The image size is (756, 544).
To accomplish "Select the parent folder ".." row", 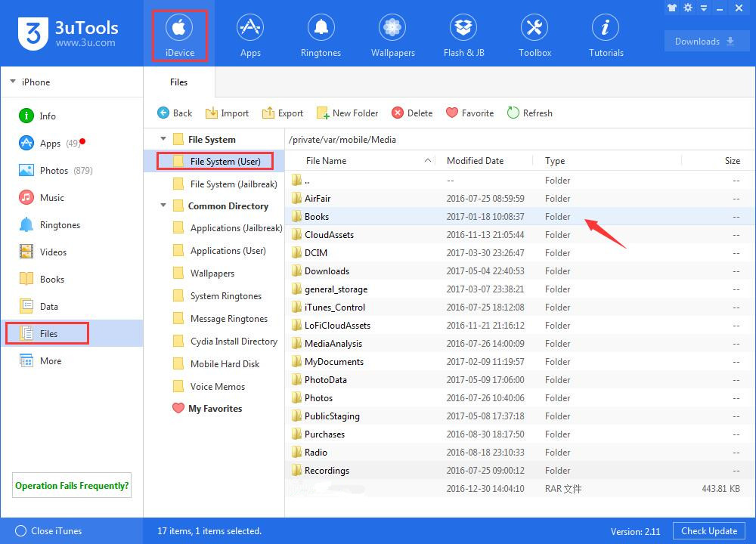I will (519, 181).
